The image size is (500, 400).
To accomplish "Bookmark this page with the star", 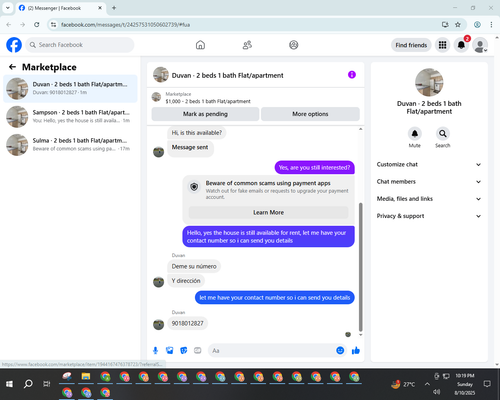I will pos(458,24).
